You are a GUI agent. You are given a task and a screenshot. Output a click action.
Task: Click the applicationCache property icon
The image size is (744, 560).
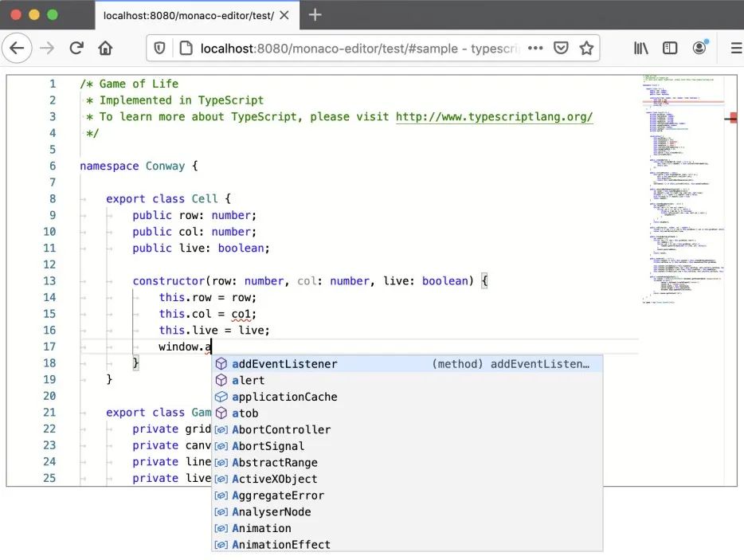[x=221, y=397]
